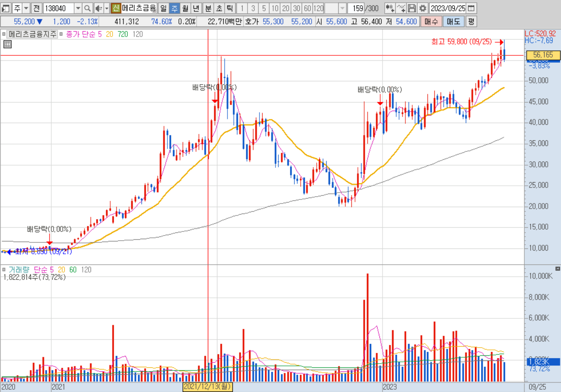
Task: Click the 2021/12/13(월) date crosshair label
Action: (x=208, y=387)
